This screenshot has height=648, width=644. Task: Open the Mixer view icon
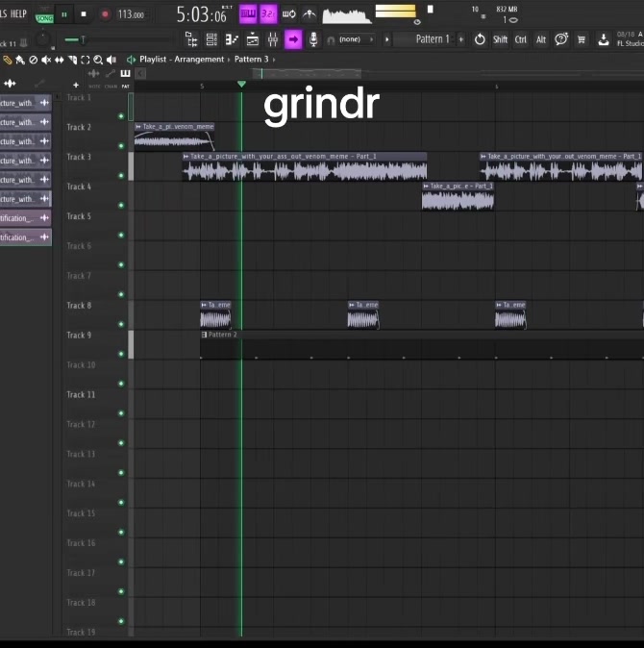point(273,39)
